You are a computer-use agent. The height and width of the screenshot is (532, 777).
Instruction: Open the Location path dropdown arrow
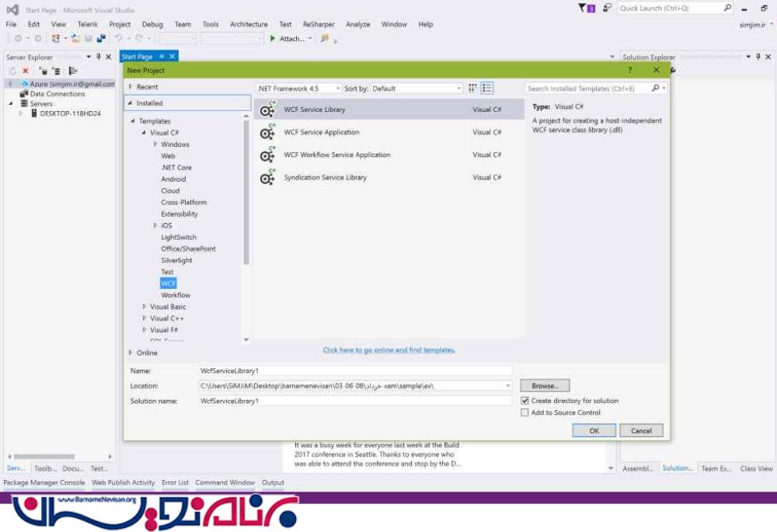[507, 386]
